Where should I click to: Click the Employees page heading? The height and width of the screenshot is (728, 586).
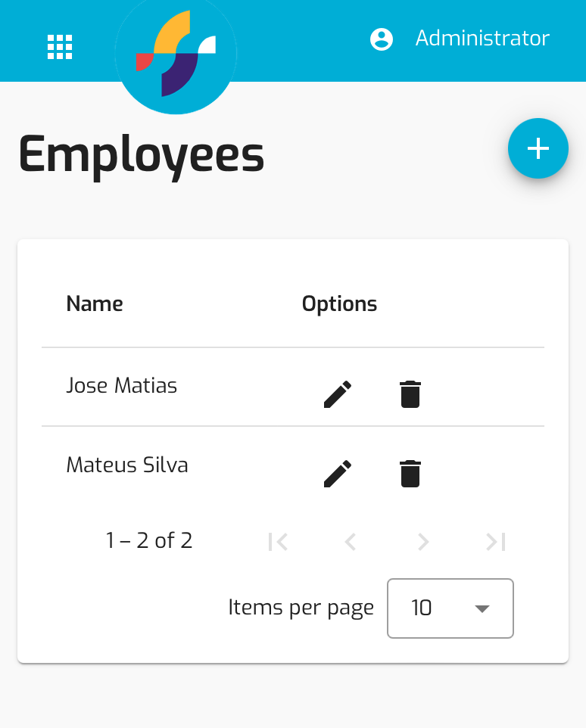click(142, 156)
